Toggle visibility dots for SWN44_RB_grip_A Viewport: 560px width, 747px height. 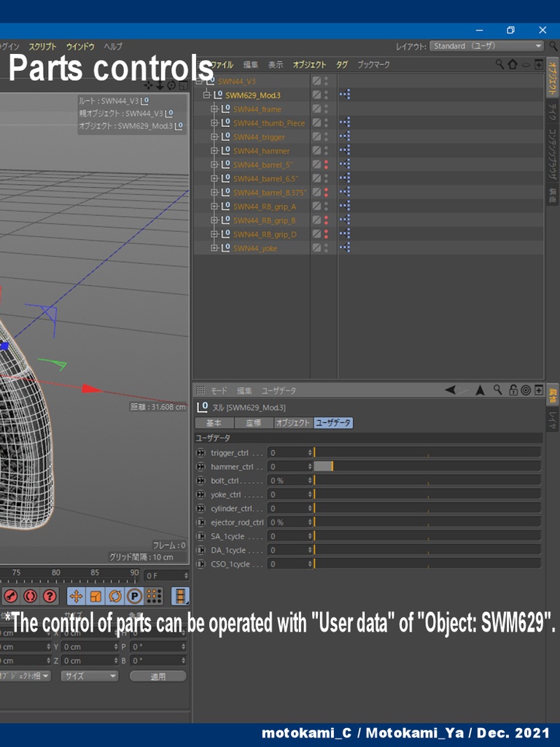click(x=326, y=206)
